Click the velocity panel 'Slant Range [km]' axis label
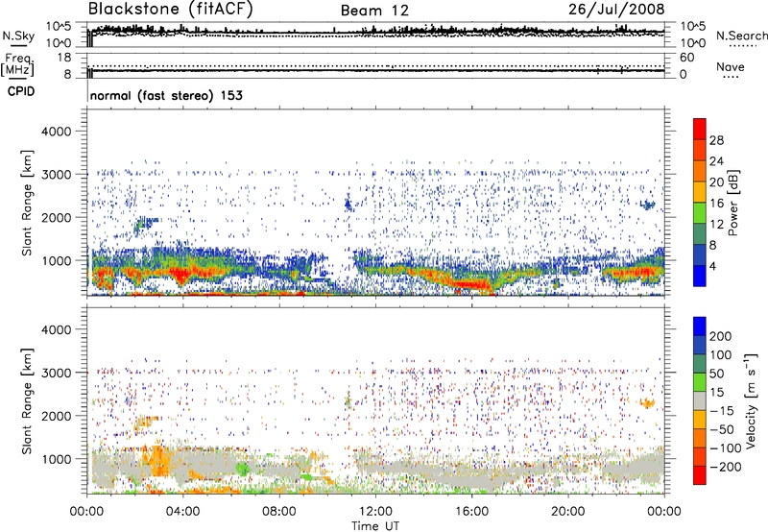The height and width of the screenshot is (532, 768). [27, 400]
